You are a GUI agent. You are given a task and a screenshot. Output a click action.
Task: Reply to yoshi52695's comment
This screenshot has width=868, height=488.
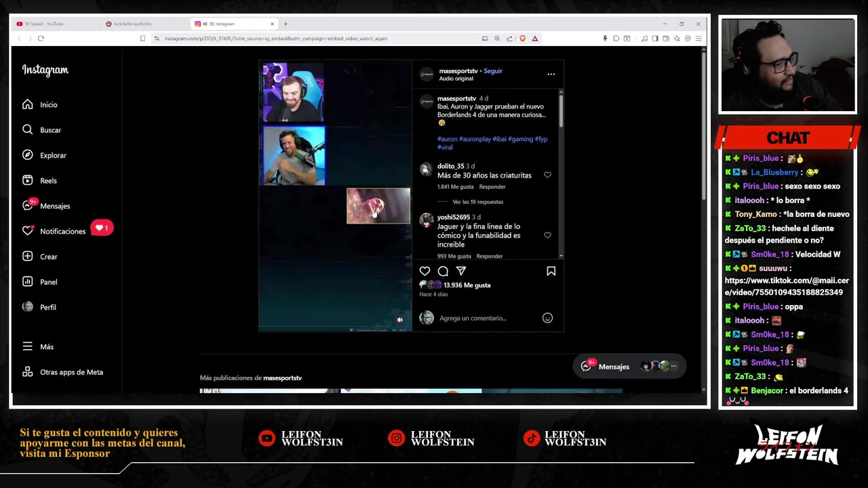pyautogui.click(x=490, y=256)
